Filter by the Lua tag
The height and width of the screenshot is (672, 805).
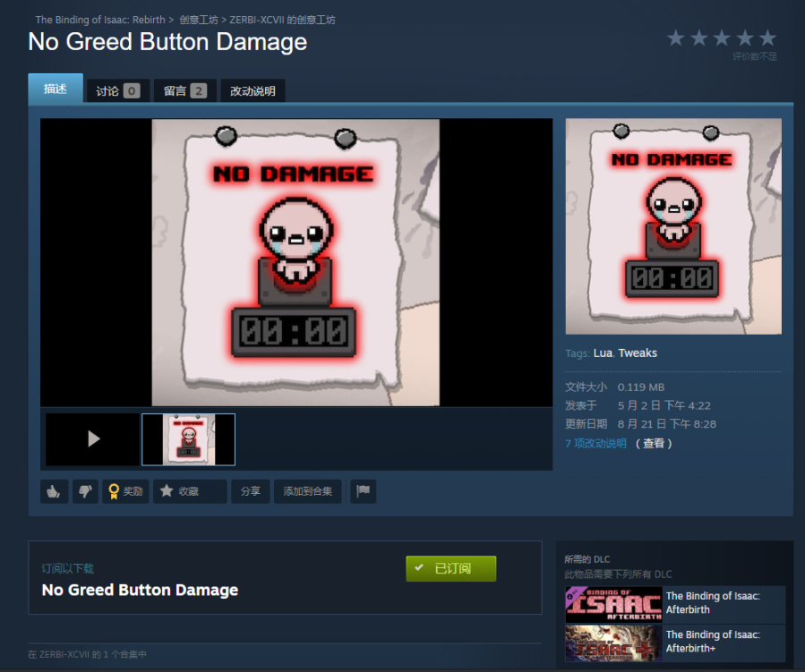click(603, 353)
